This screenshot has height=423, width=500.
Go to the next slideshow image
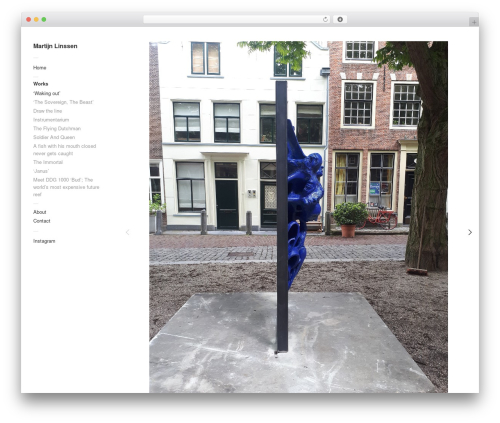[x=470, y=232]
